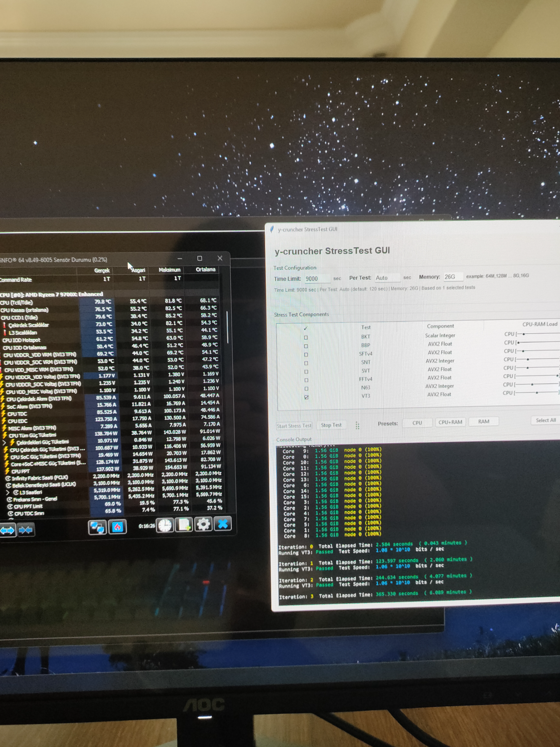560x747 pixels.
Task: Click the Memory input field
Action: (x=453, y=277)
